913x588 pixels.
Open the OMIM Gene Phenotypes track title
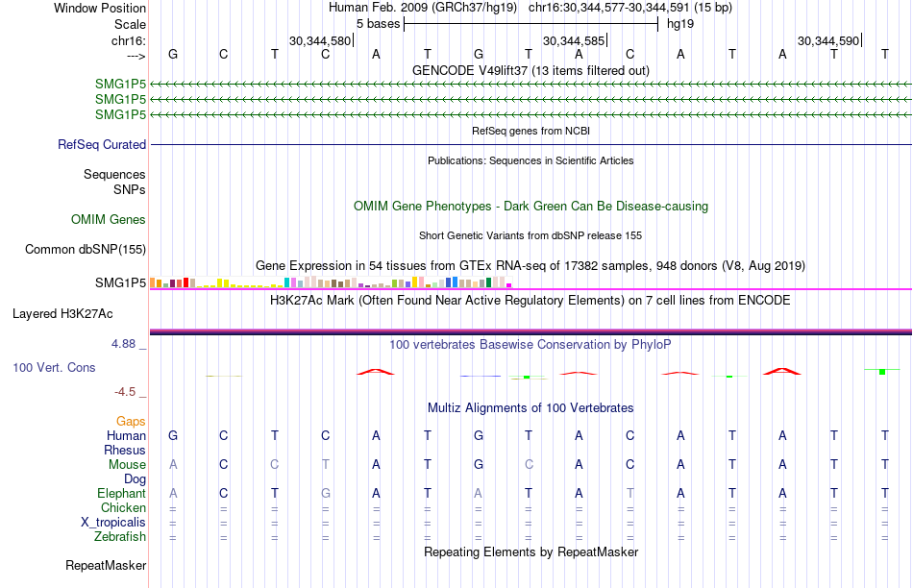click(531, 207)
